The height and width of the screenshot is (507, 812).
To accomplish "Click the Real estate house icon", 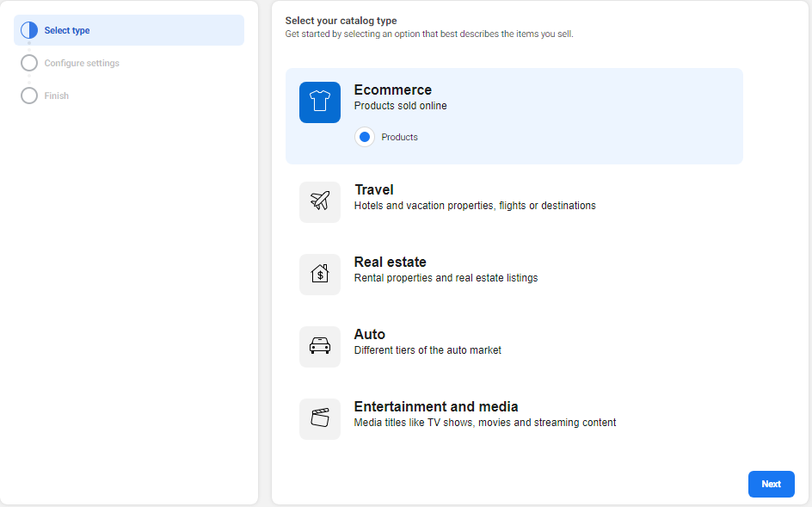I will pyautogui.click(x=319, y=275).
